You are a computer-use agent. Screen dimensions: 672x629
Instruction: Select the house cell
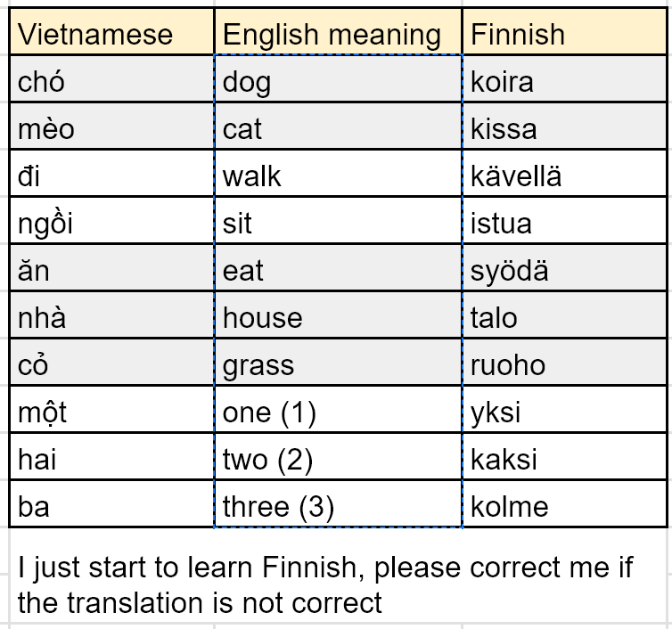pyautogui.click(x=338, y=314)
